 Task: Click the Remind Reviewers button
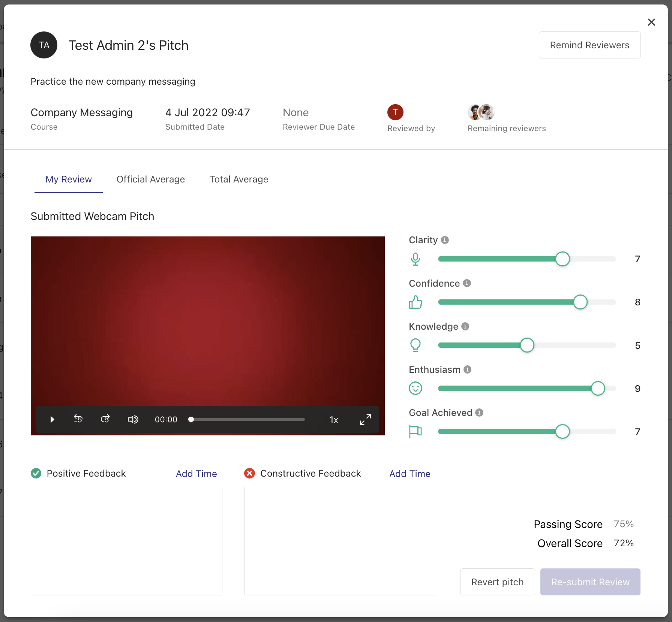pos(589,45)
